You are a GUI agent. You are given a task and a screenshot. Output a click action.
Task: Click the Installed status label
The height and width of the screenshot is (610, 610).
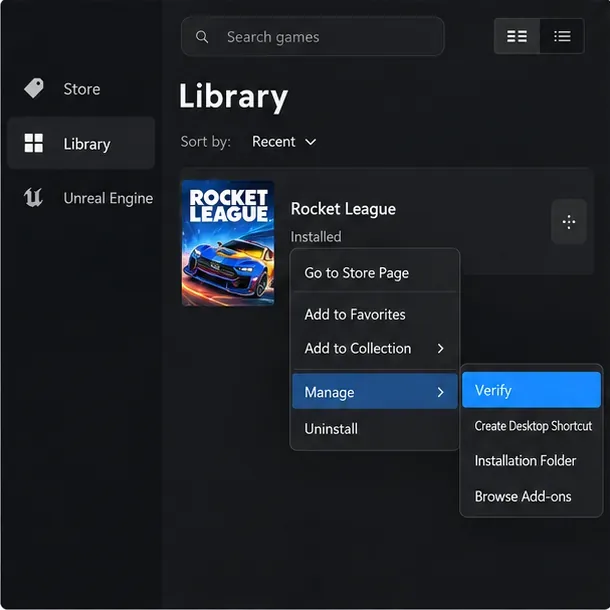[x=316, y=237]
